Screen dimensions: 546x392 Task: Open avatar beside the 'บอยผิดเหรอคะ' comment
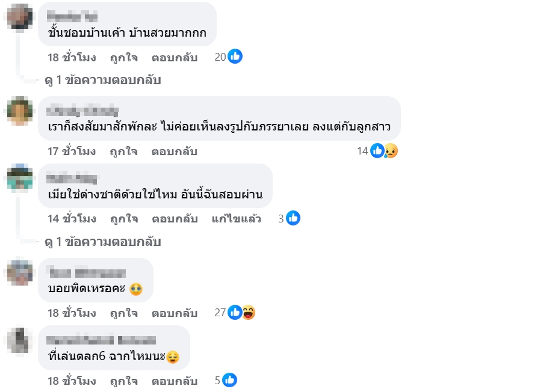[x=20, y=272]
